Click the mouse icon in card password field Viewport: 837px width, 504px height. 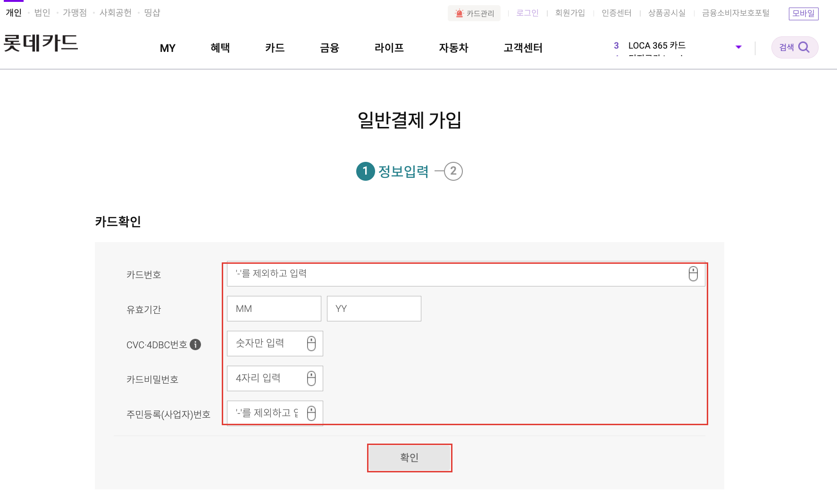[311, 378]
